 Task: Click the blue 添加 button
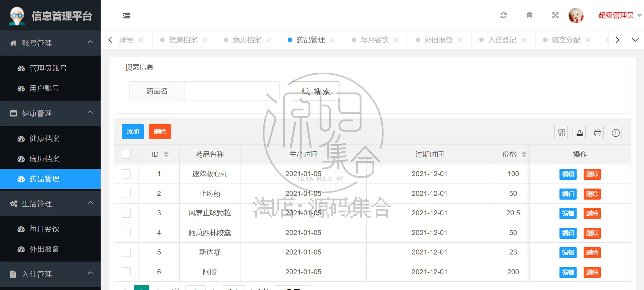[x=133, y=132]
